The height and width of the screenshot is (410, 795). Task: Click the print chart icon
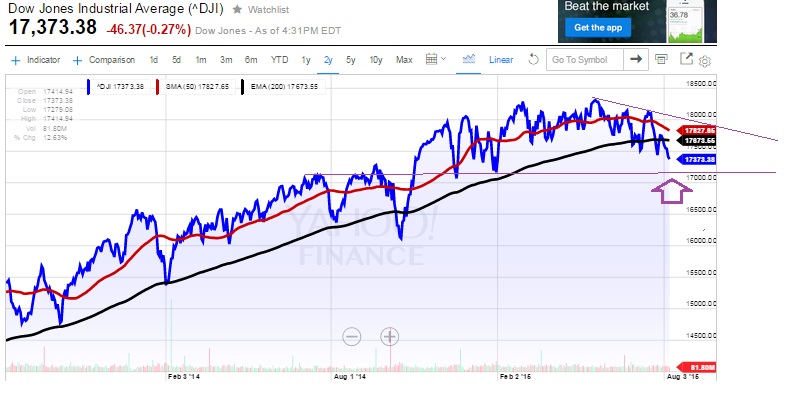[661, 60]
